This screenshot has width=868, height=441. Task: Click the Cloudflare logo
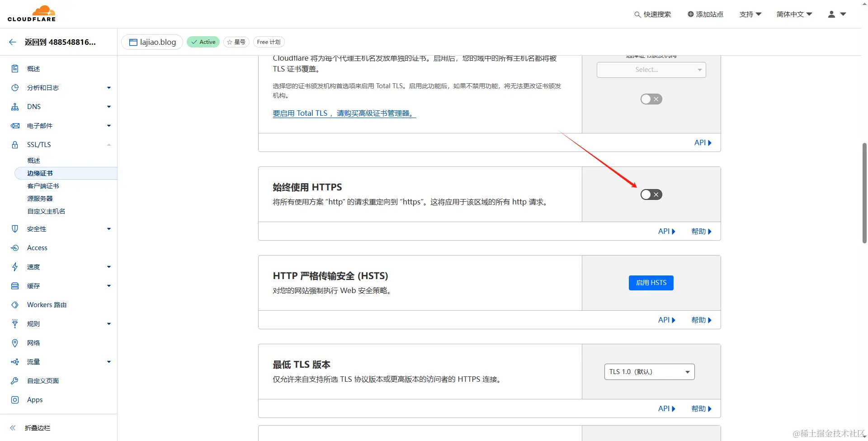click(32, 14)
